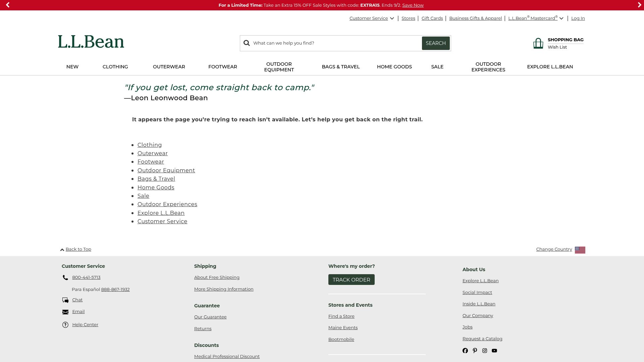Click the Outdoor Experiences list link
This screenshot has height=362, width=644.
167,204
